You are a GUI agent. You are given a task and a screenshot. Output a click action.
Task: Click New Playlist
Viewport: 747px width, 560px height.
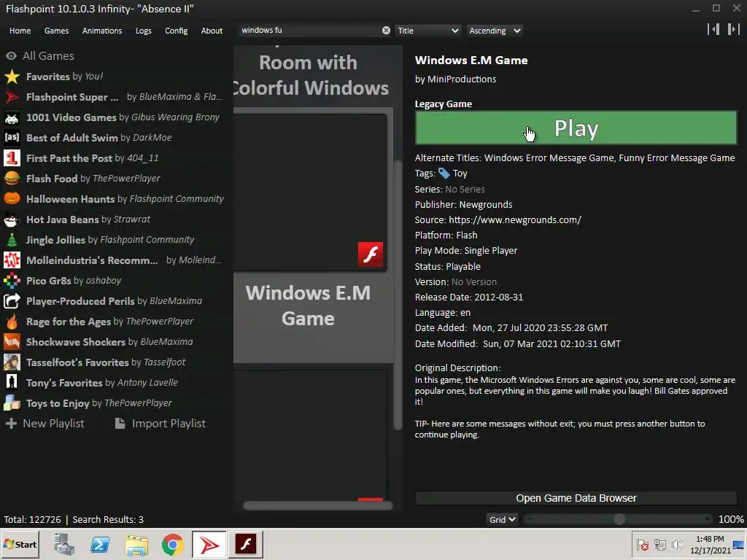point(44,424)
